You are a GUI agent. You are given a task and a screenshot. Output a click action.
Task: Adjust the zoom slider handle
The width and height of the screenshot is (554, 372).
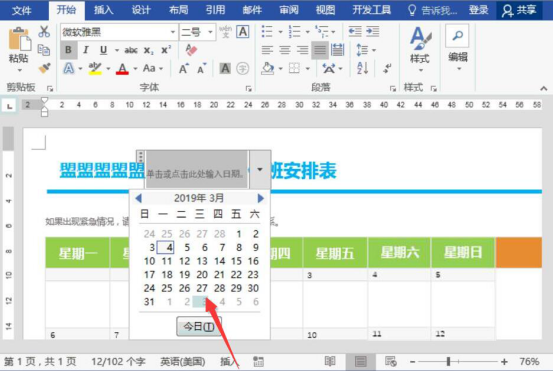448,361
